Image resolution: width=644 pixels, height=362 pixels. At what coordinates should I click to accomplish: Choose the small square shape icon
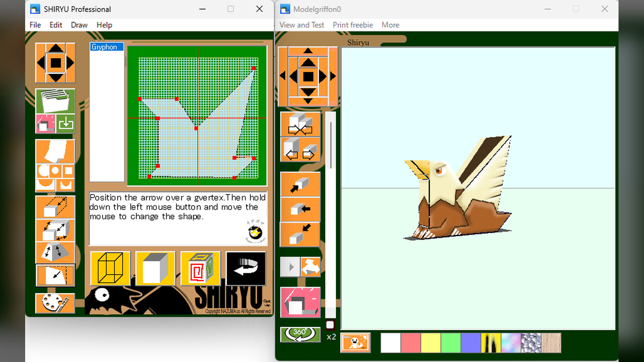[x=68, y=171]
